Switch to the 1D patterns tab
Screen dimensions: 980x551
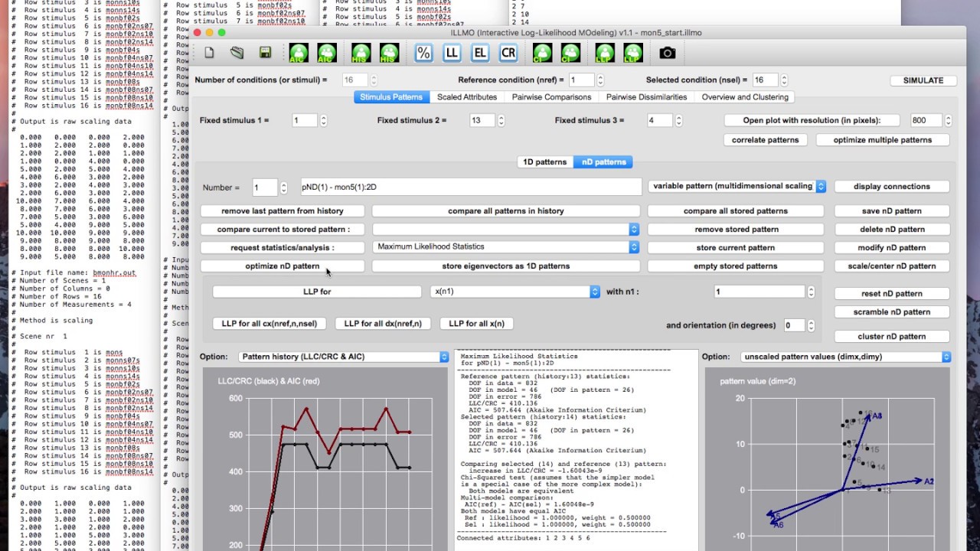(x=544, y=162)
